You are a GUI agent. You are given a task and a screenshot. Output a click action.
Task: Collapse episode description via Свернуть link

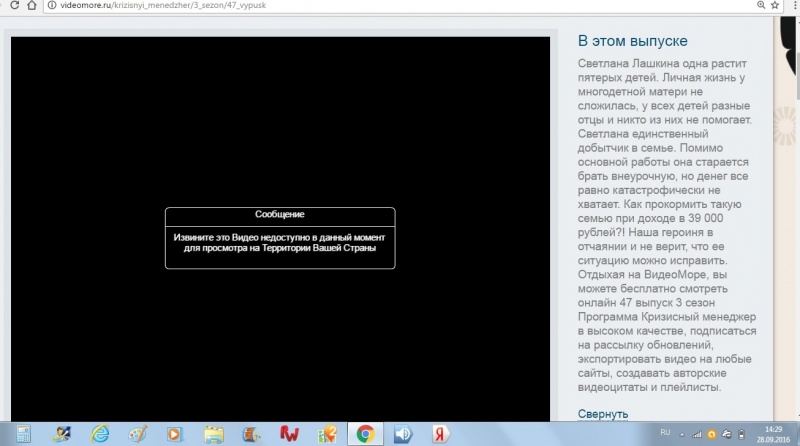point(603,413)
